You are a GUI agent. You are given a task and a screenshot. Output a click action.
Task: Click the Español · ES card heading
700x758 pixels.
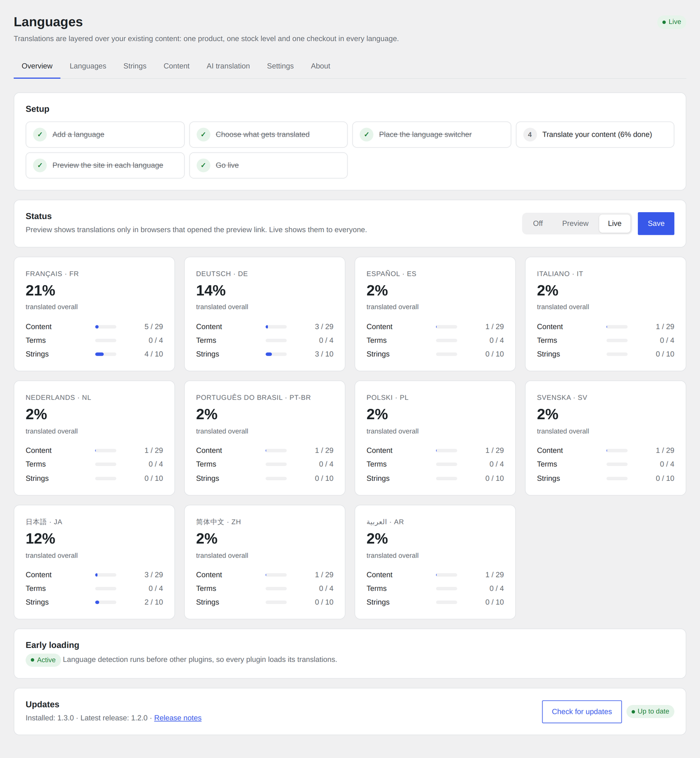pos(391,274)
